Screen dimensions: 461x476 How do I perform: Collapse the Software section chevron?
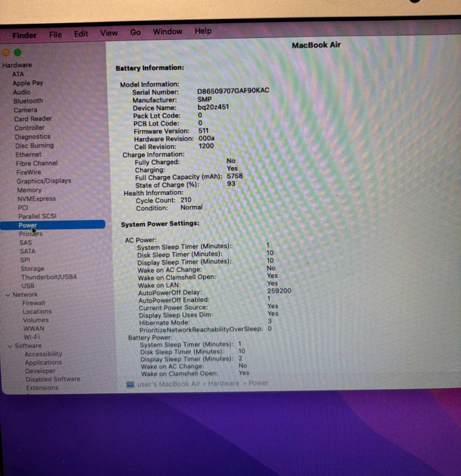tap(10, 346)
